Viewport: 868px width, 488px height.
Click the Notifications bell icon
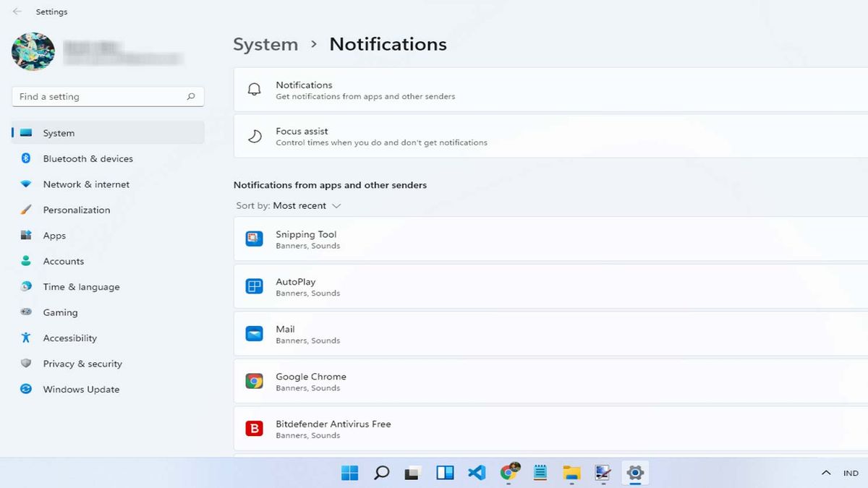tap(254, 88)
